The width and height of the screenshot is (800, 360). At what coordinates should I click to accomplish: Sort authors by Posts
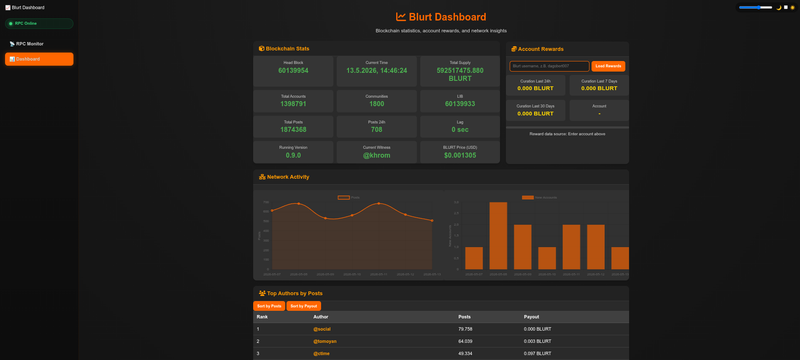[x=269, y=306]
